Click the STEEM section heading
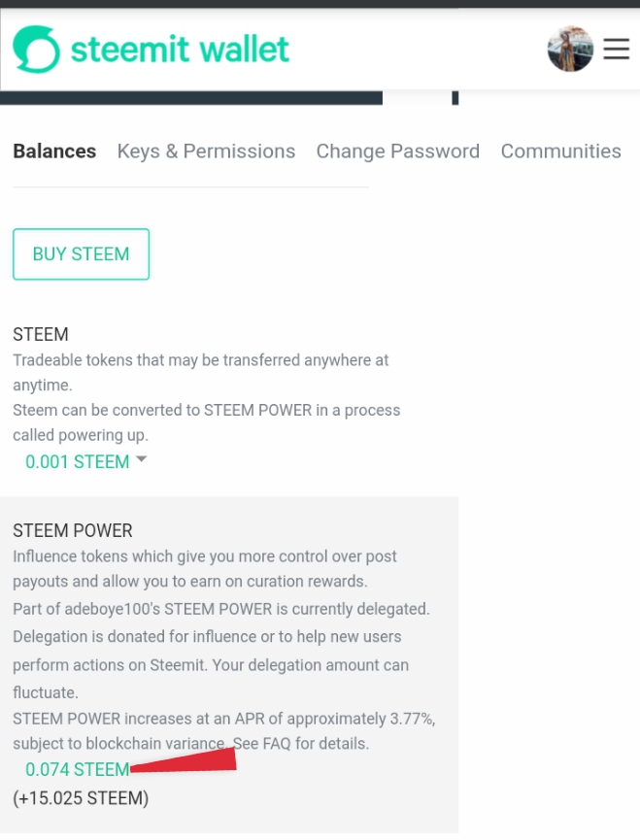Screen dimensions: 640x840 [41, 334]
